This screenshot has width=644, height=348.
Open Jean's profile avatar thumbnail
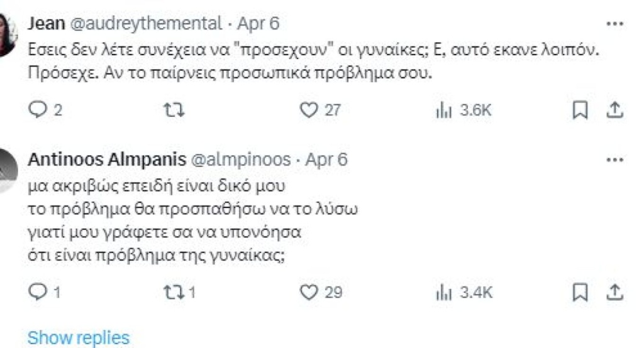point(9,35)
